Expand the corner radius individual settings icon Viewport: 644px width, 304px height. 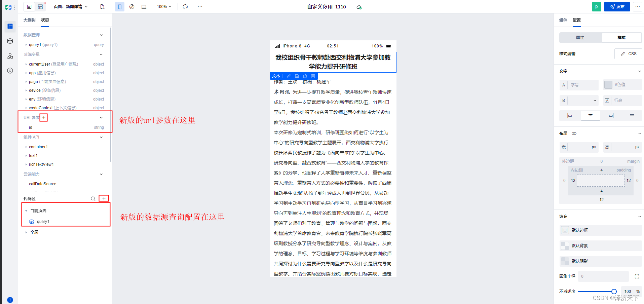click(637, 276)
